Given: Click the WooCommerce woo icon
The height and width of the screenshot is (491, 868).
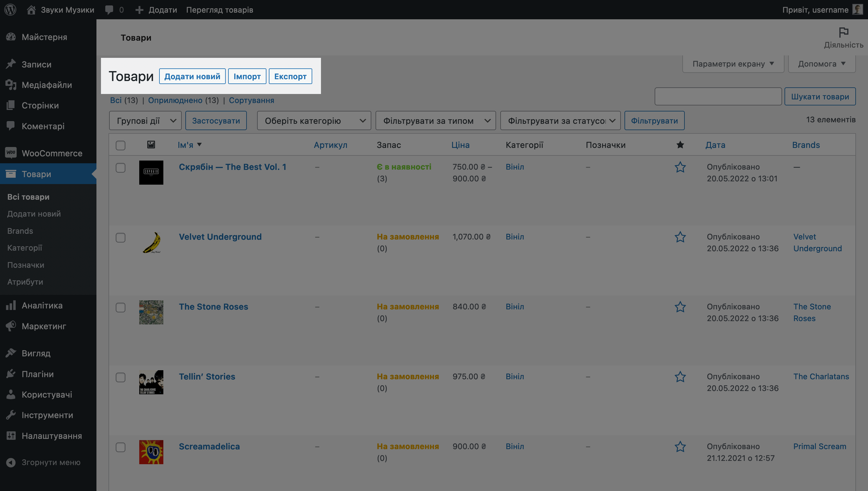Looking at the screenshot, I should (11, 153).
